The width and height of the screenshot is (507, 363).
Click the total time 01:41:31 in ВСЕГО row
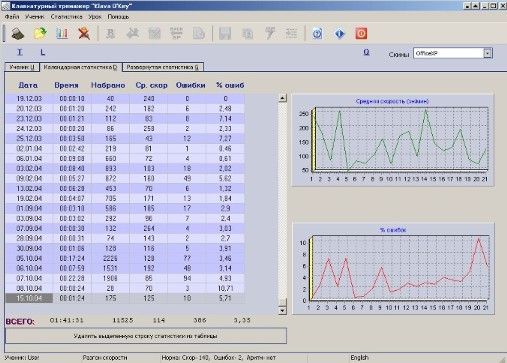pos(67,320)
